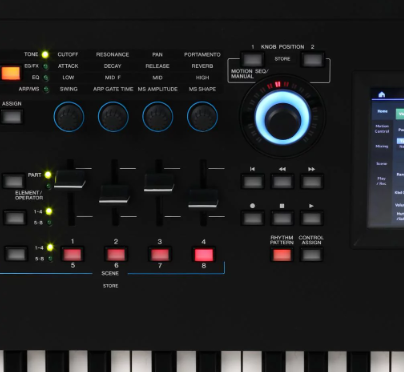Select the Home tab on the touchscreen
The image size is (404, 372).
coord(382,111)
